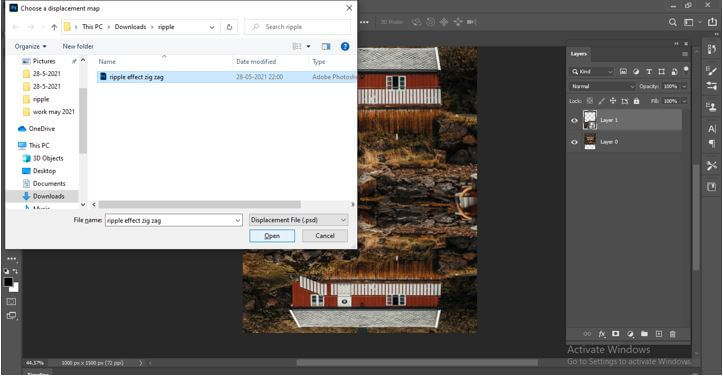Click Link layers icon at Layers bottom
Image resolution: width=723 pixels, height=376 pixels.
point(587,334)
